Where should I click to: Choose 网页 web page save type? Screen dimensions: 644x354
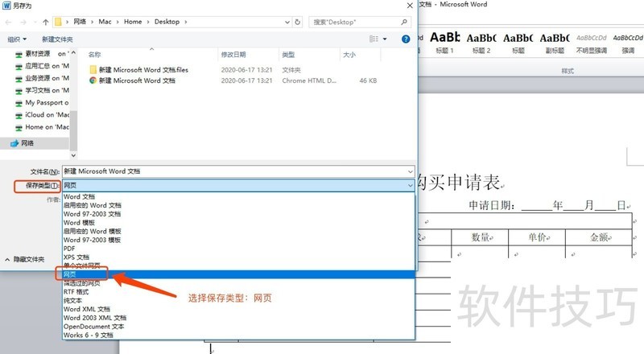(x=238, y=274)
